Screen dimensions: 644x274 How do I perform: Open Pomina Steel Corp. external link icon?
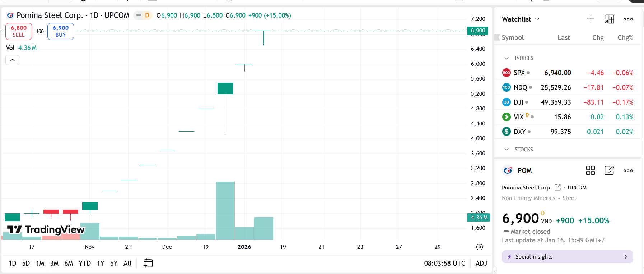[557, 187]
